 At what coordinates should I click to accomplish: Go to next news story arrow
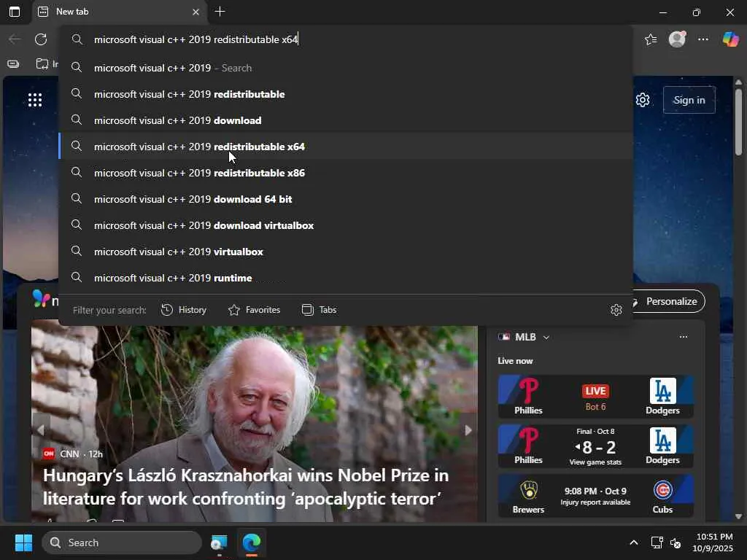pos(468,430)
